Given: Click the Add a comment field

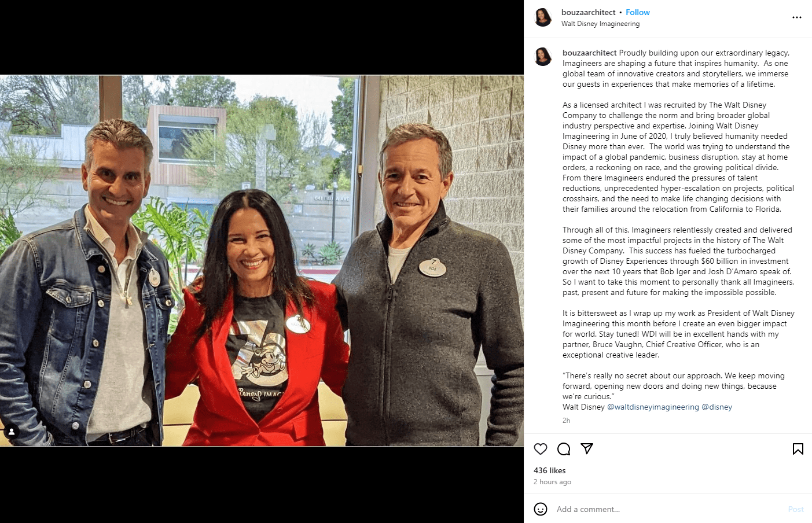Looking at the screenshot, I should (x=666, y=509).
